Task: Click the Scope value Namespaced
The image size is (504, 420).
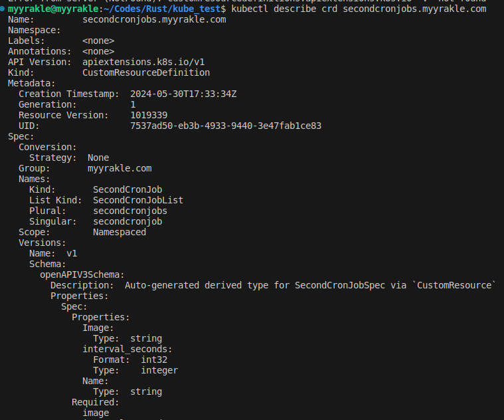Action: 120,232
